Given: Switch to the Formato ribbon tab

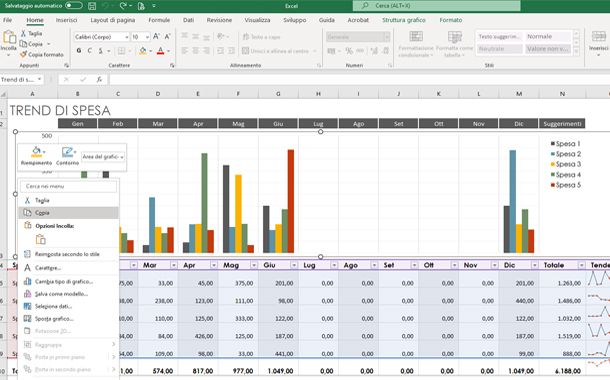Looking at the screenshot, I should pos(450,20).
